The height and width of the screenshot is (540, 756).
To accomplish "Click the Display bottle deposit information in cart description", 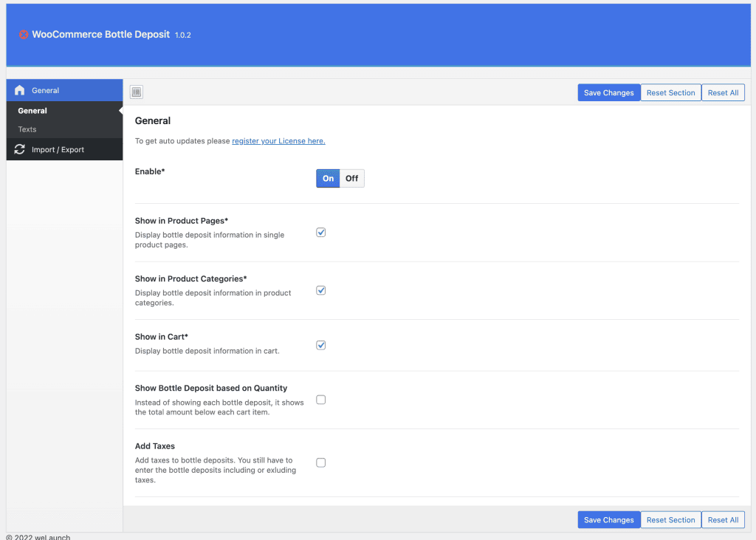I will point(207,351).
